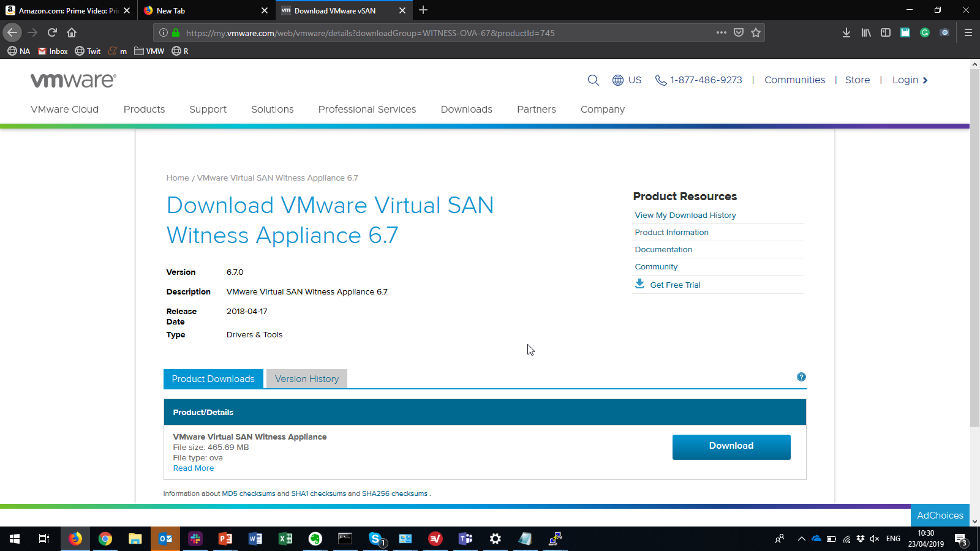Click Read More under Witness Appliance
Viewport: 980px width, 551px height.
194,468
